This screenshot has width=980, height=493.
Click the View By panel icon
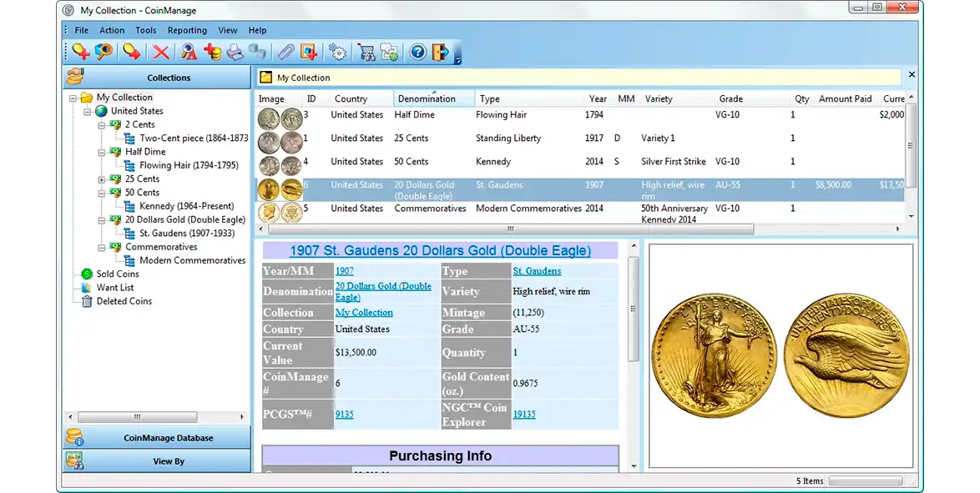tap(75, 461)
